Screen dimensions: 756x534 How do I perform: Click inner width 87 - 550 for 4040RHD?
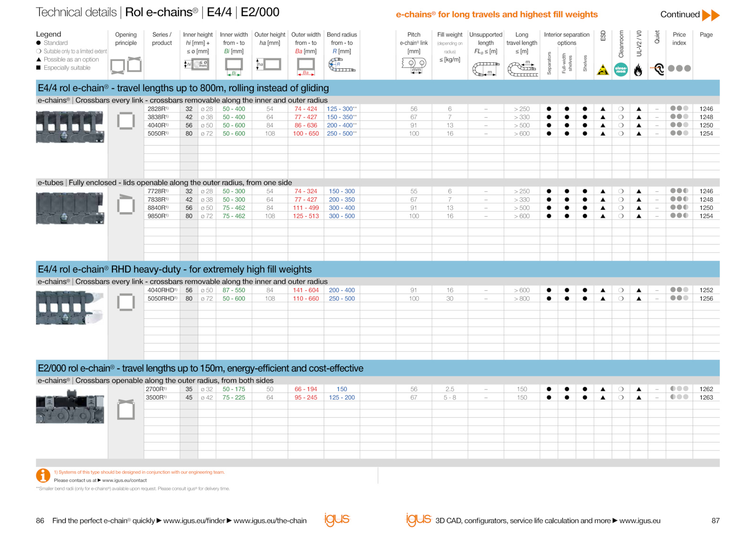click(234, 290)
